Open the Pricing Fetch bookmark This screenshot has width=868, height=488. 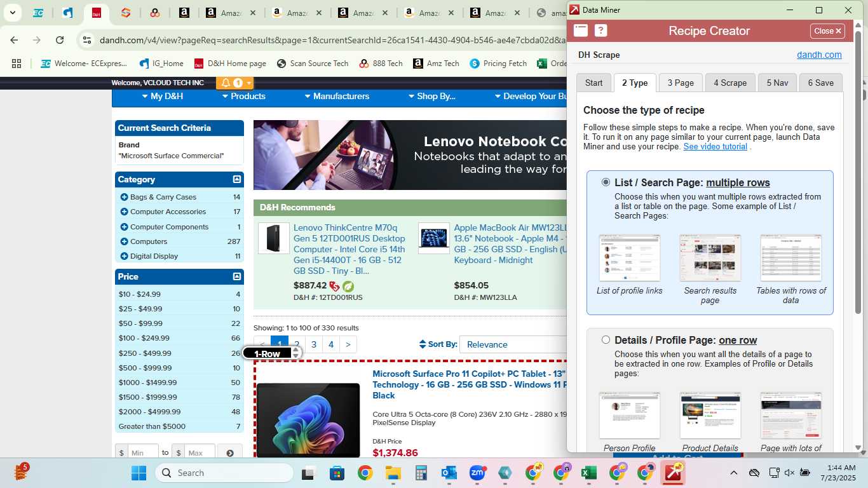coord(498,63)
